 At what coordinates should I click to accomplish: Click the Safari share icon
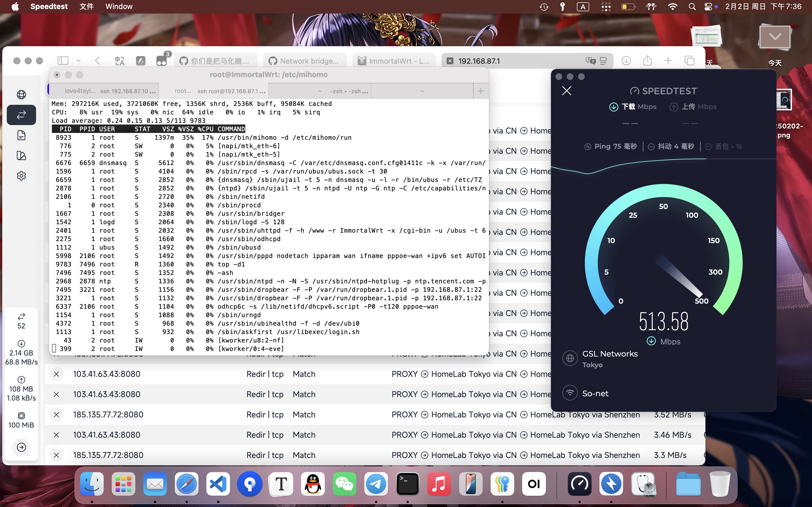pyautogui.click(x=647, y=61)
